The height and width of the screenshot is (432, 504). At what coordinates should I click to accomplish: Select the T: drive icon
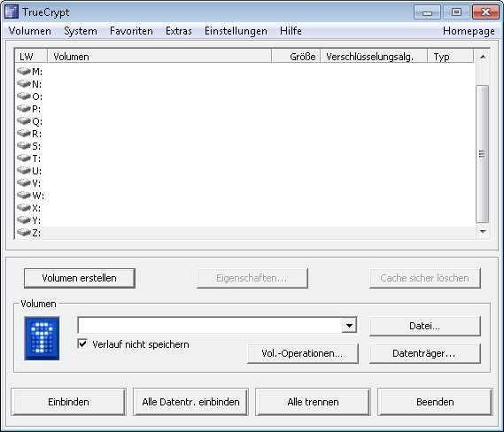click(24, 158)
